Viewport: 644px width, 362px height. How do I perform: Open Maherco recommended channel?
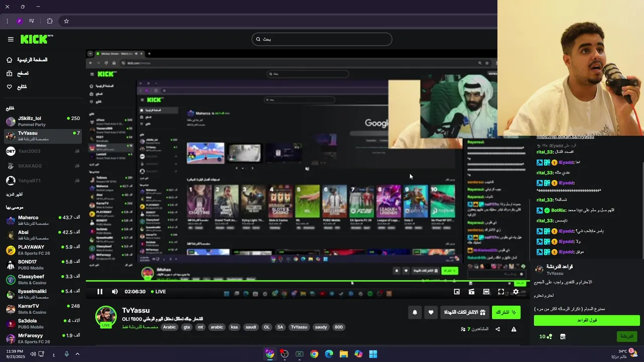[x=43, y=221]
